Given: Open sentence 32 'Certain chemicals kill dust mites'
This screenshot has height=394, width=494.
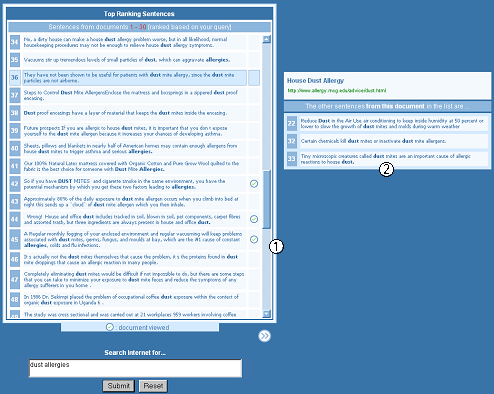Looking at the screenshot, I should click(x=393, y=141).
